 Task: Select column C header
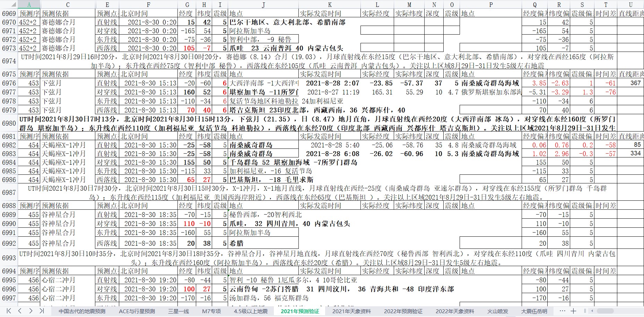68,4
